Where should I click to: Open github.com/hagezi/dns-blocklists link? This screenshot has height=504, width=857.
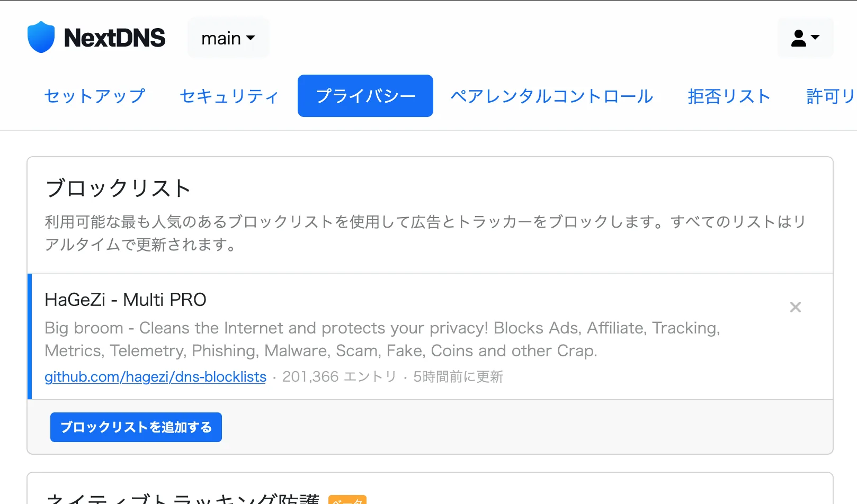pos(155,377)
